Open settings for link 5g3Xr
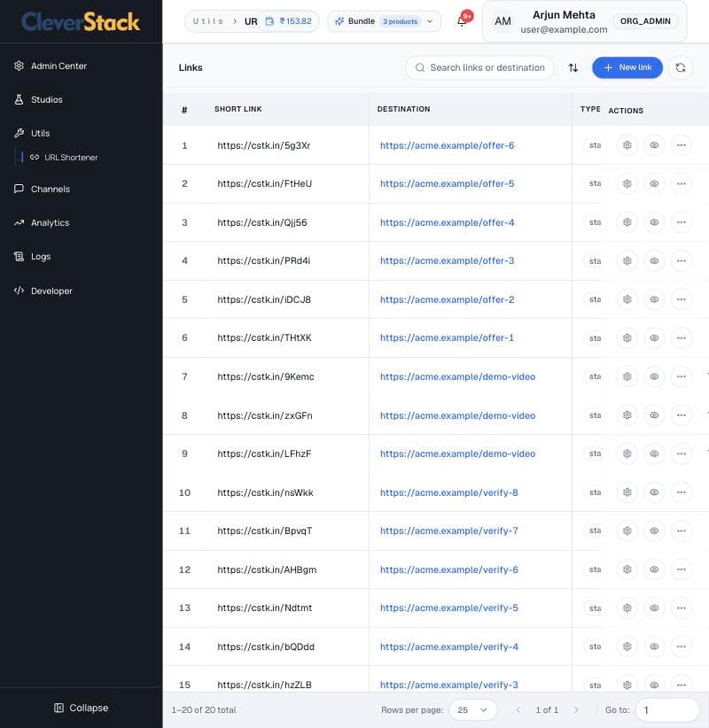This screenshot has height=728, width=709. coord(627,145)
